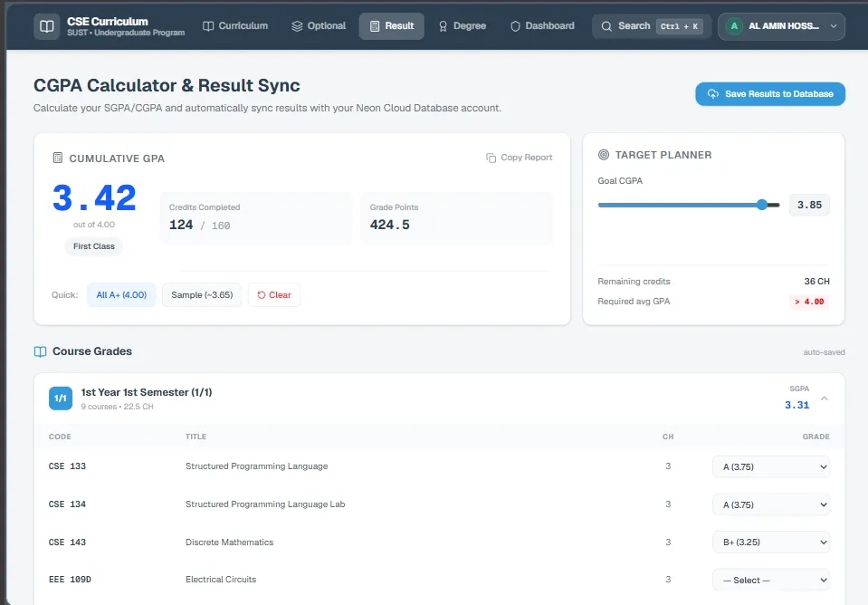The height and width of the screenshot is (605, 868).
Task: Click the Goal CGPA value 3.85 field
Action: point(809,205)
